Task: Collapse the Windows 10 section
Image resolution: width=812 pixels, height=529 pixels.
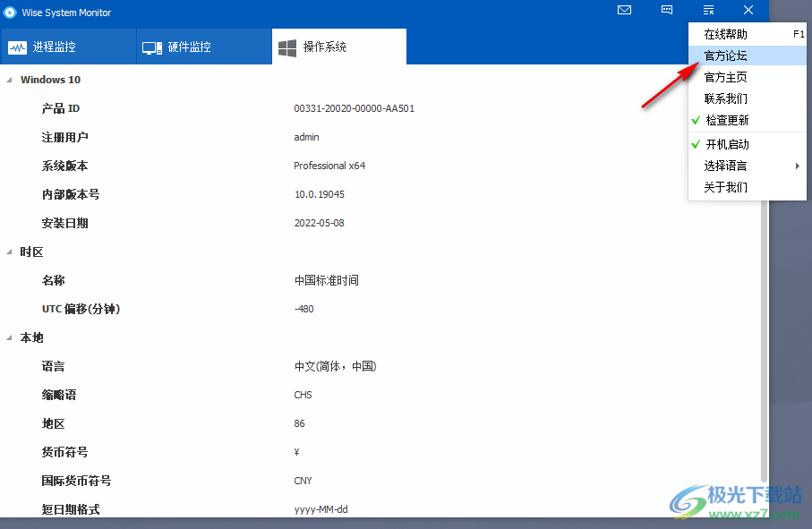Action: (x=9, y=80)
